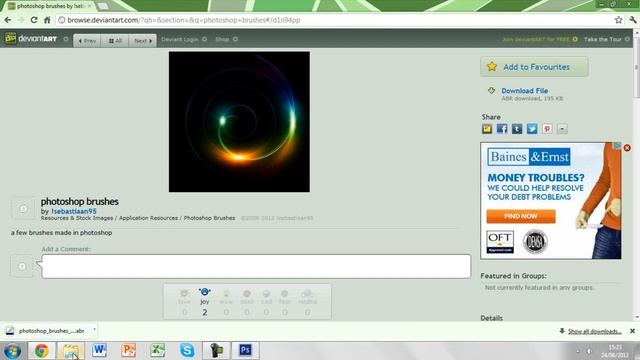Screen dimensions: 640x360
Task: Show All deviations grid
Action: (115, 40)
